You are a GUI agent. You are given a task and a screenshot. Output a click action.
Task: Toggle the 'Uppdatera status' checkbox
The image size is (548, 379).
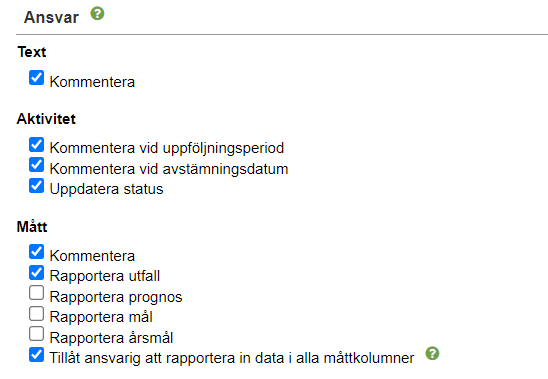[37, 186]
